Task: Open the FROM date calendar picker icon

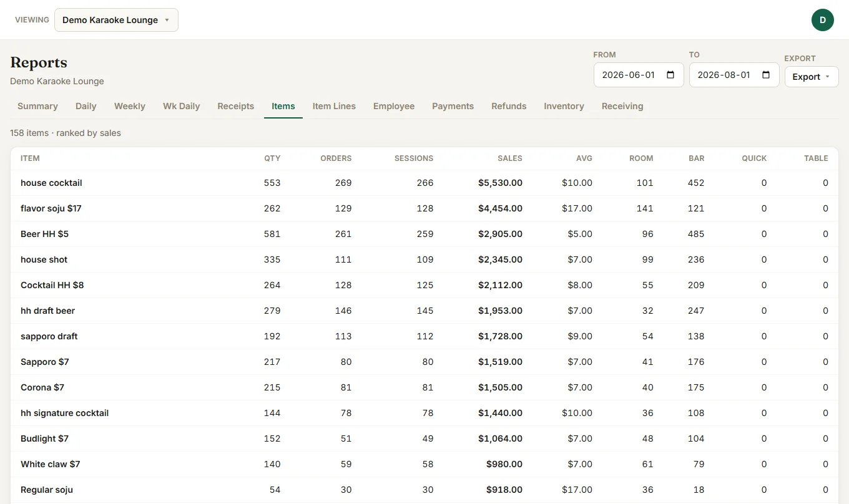Action: tap(671, 75)
